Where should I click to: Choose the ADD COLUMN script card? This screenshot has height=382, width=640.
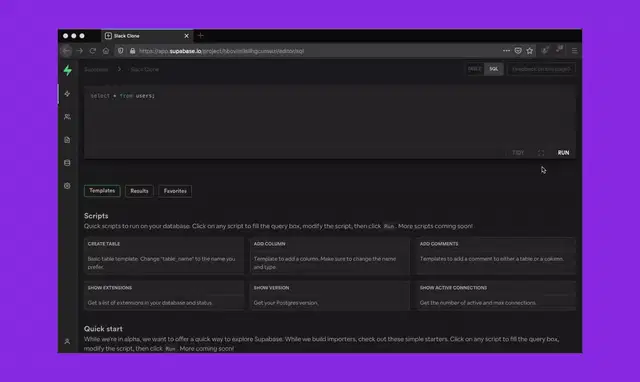[330, 255]
